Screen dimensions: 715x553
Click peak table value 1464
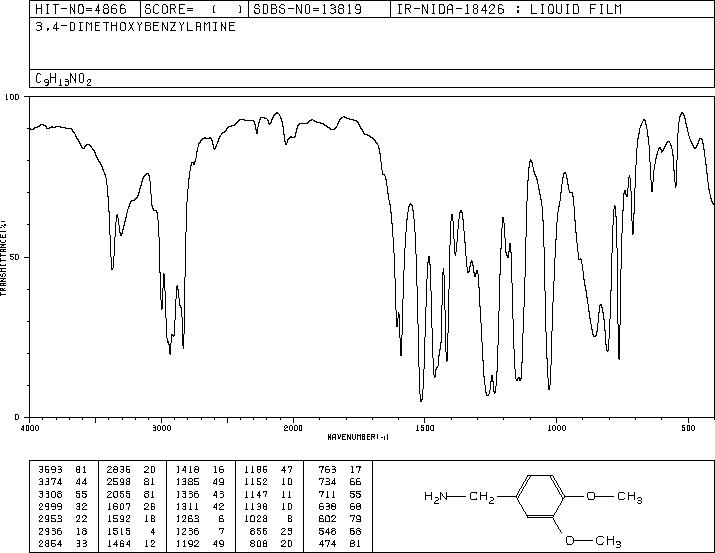(x=119, y=544)
